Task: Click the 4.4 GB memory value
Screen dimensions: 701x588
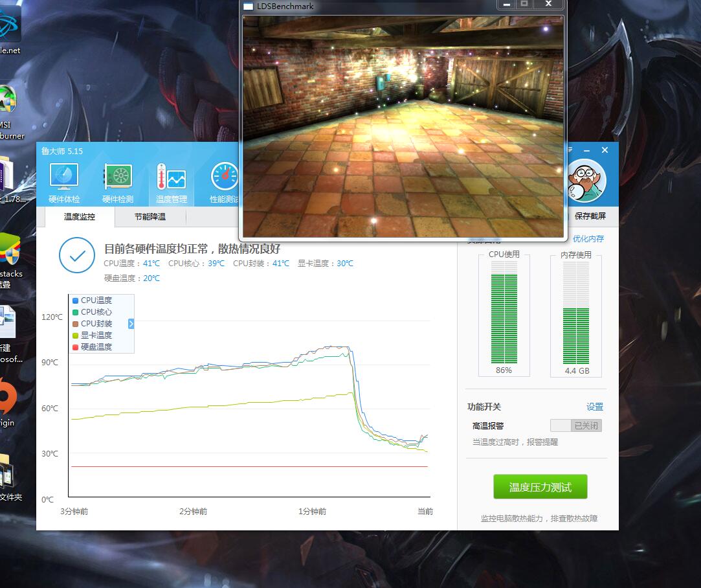Action: click(577, 370)
